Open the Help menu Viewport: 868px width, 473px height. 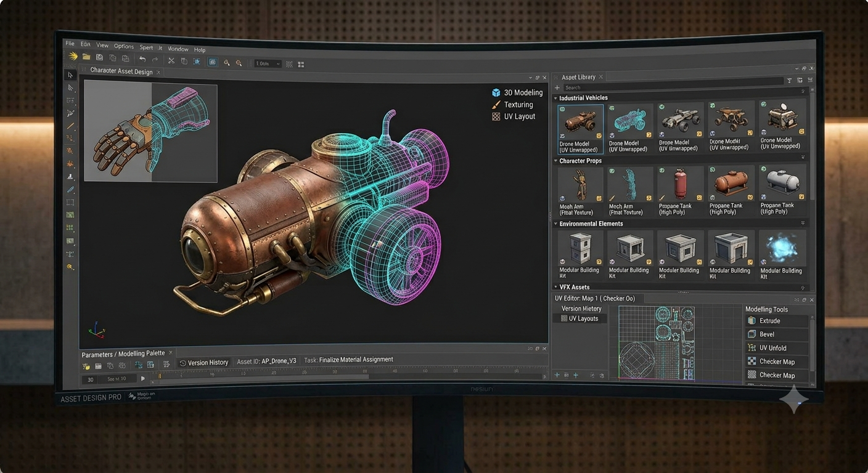[200, 50]
